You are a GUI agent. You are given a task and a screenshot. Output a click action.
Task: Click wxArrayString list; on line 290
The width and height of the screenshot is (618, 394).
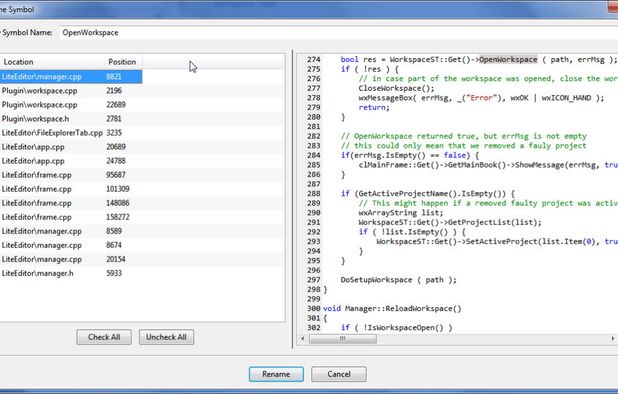[400, 213]
